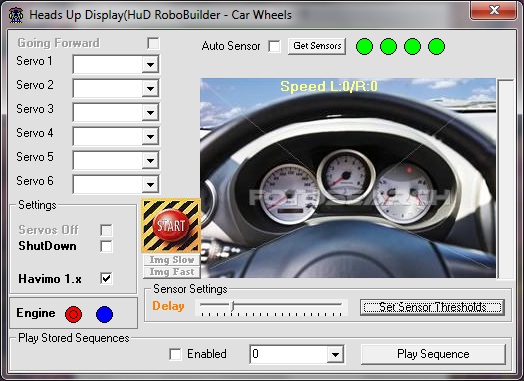Click the Play Sequence button
The width and height of the screenshot is (524, 381).
pos(433,354)
